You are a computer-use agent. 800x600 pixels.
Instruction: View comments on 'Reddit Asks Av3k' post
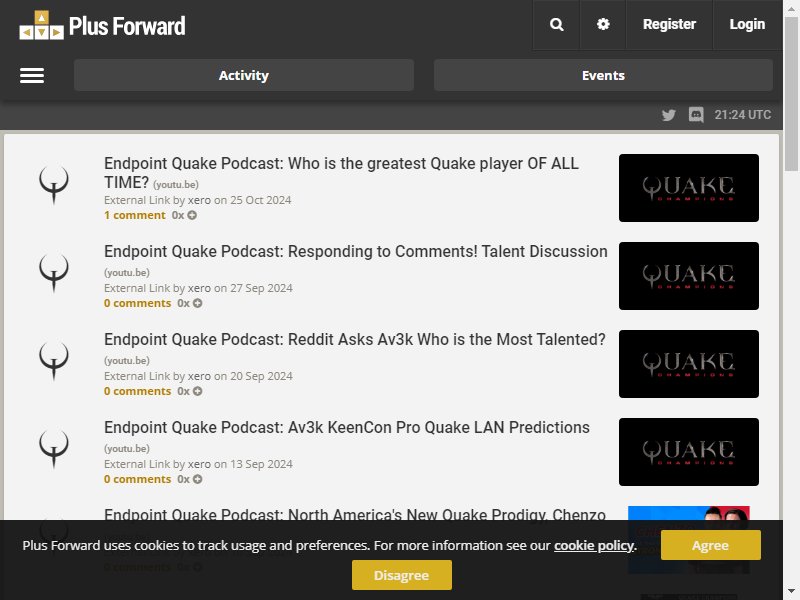tap(138, 391)
